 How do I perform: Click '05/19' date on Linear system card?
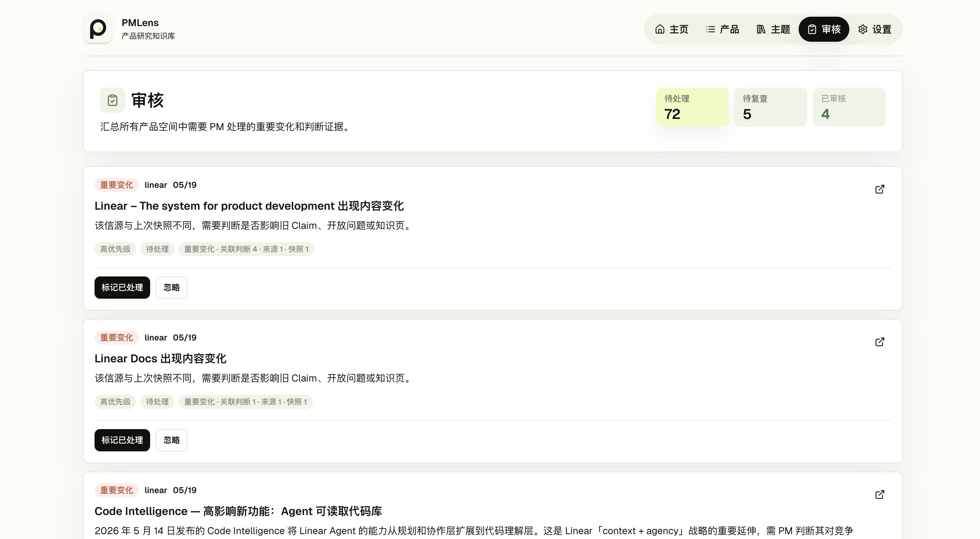pos(185,185)
